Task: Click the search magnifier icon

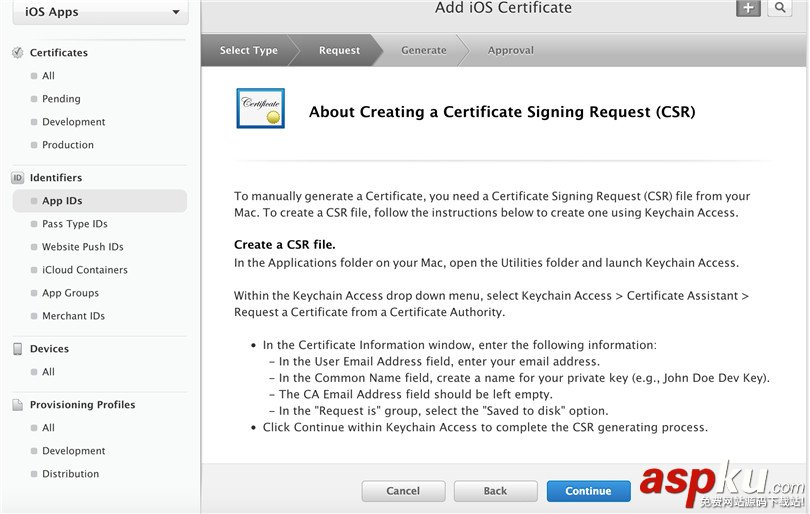Action: click(778, 8)
